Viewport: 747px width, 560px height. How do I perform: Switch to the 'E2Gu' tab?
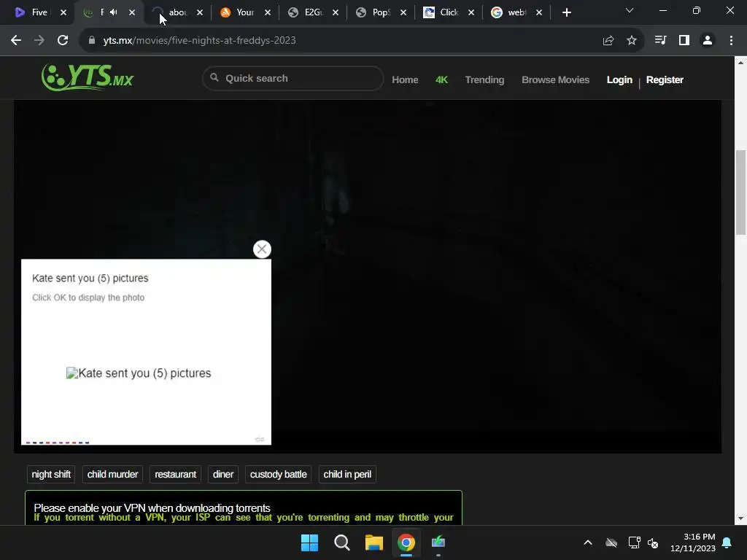[312, 13]
